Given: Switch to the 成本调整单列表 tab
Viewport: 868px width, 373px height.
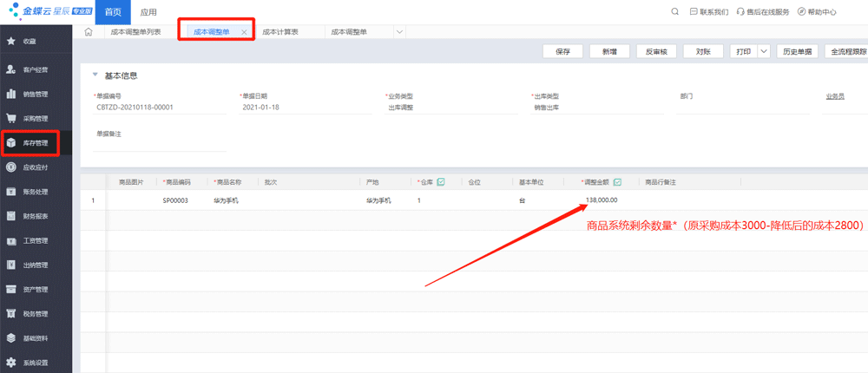Looking at the screenshot, I should tap(136, 32).
